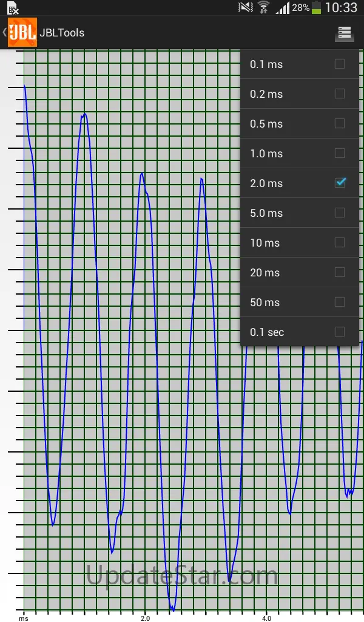This screenshot has height=622, width=364.
Task: Select the 0.1 ms menu entry
Action: pos(300,64)
